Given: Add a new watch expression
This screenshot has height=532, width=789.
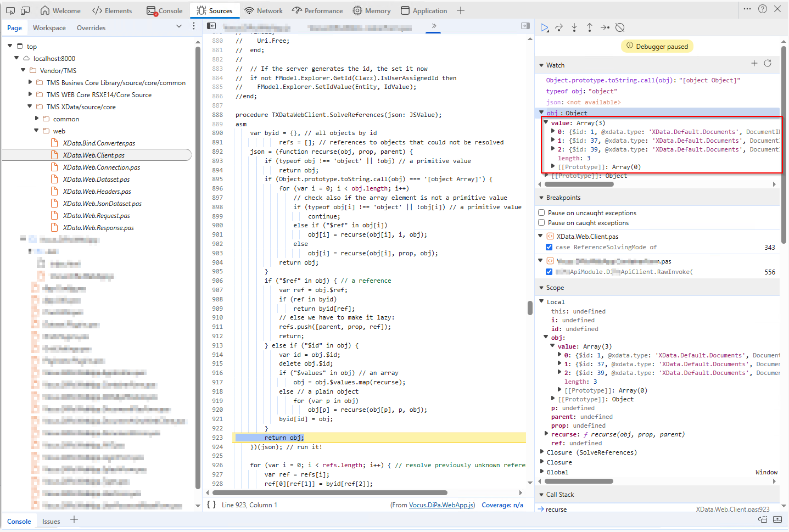Looking at the screenshot, I should click(754, 64).
